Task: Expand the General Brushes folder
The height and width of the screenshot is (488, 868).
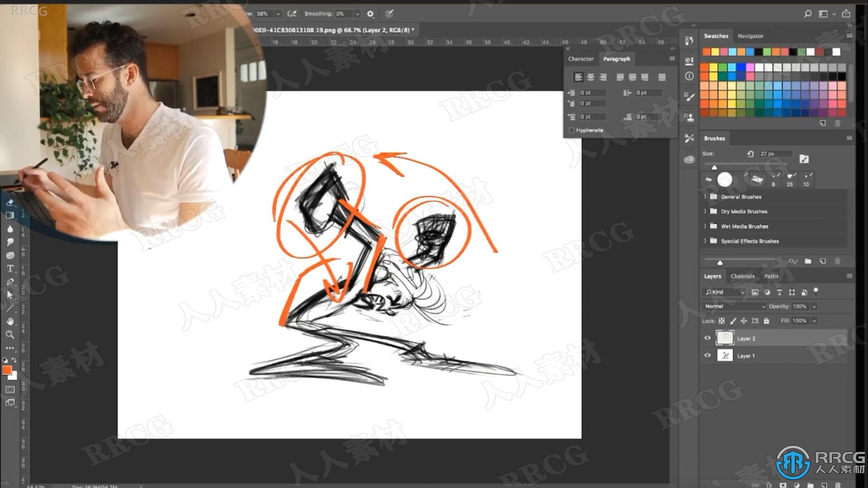Action: click(x=705, y=197)
